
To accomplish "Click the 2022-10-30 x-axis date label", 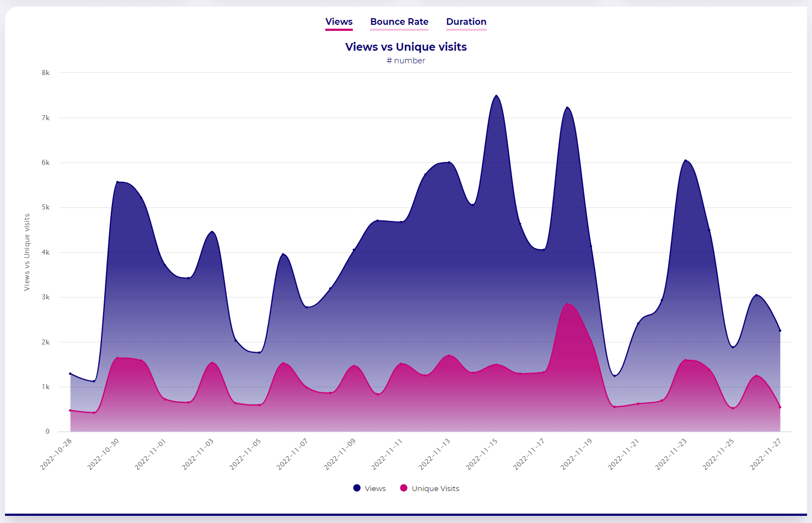I will (x=104, y=454).
